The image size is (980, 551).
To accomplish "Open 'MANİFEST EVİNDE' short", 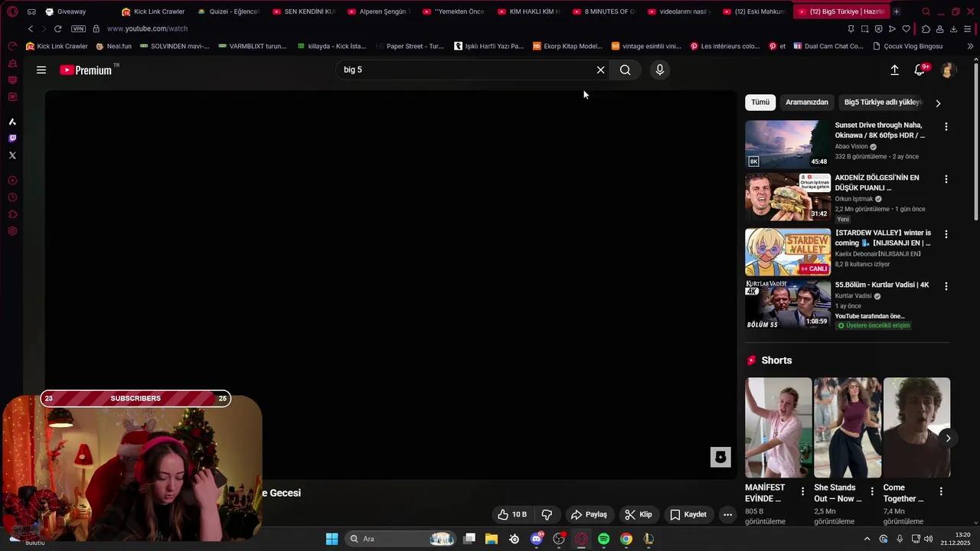I will (779, 428).
